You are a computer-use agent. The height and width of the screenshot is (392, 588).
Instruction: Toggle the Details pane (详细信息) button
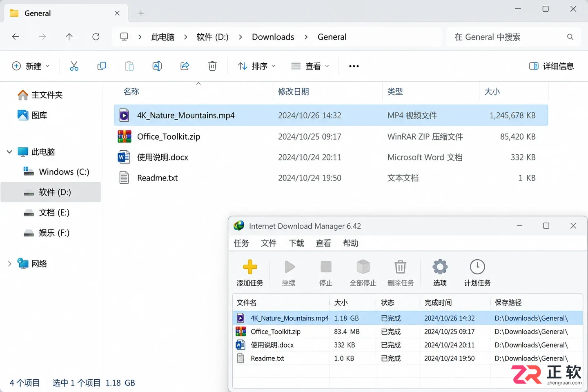[x=552, y=66]
